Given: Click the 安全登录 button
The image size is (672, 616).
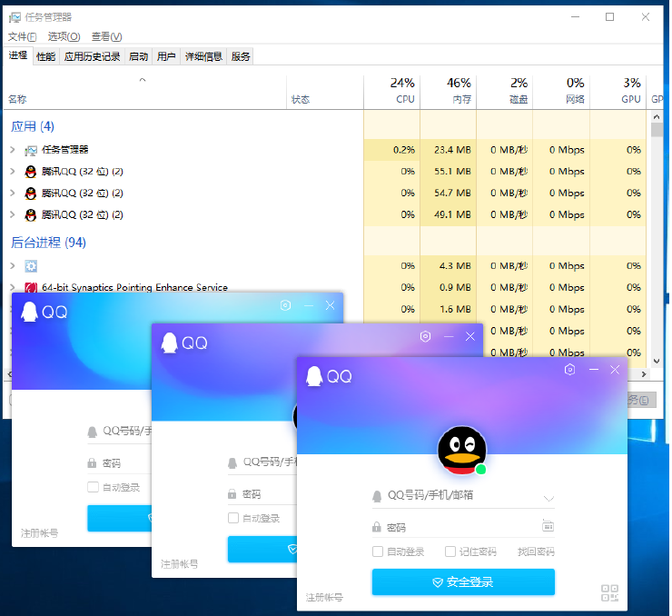Looking at the screenshot, I should [x=463, y=581].
